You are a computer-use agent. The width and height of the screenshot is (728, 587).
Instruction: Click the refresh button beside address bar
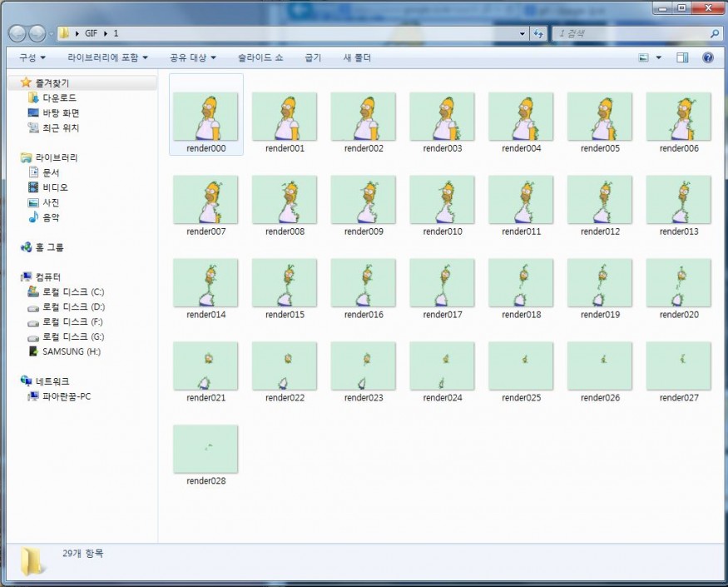pos(538,33)
